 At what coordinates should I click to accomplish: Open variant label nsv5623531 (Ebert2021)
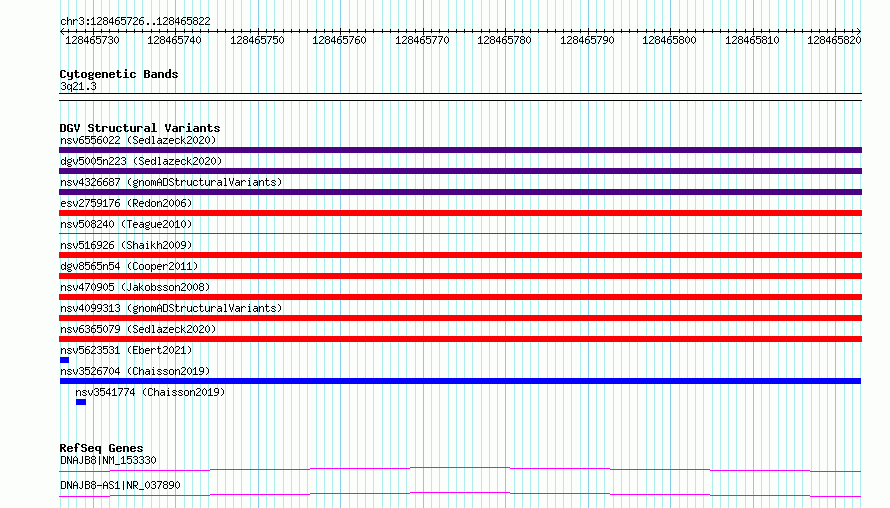[x=126, y=350]
